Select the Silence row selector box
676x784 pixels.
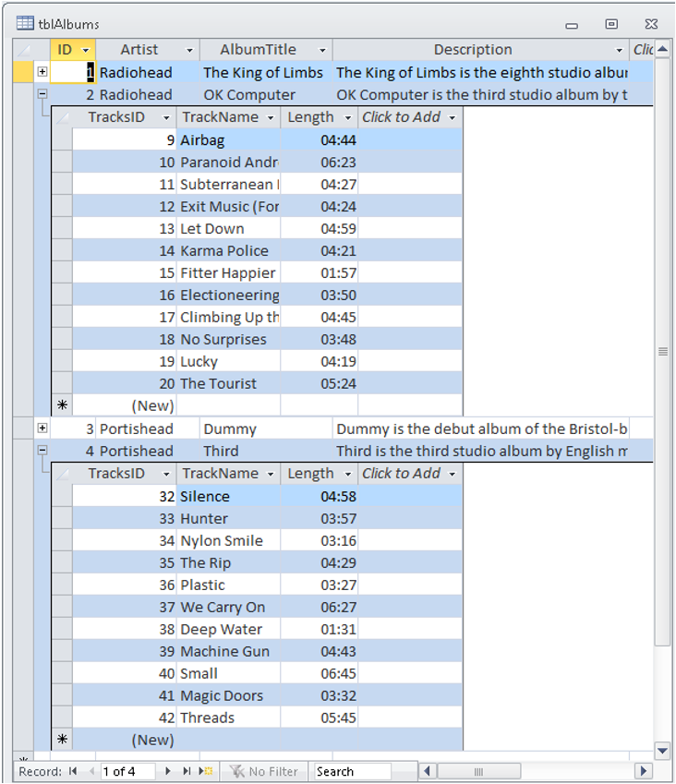click(62, 496)
